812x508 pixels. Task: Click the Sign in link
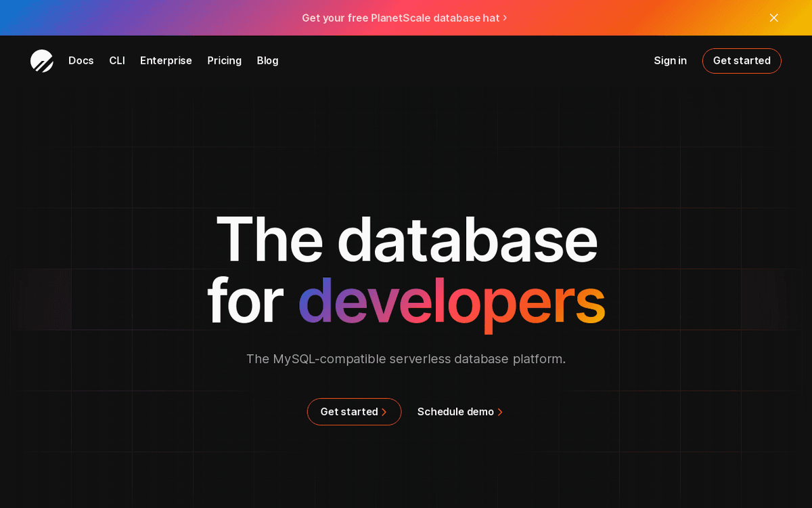[670, 61]
